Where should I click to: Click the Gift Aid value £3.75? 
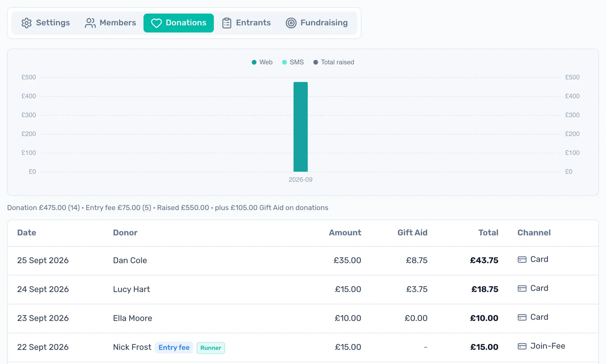(x=417, y=289)
